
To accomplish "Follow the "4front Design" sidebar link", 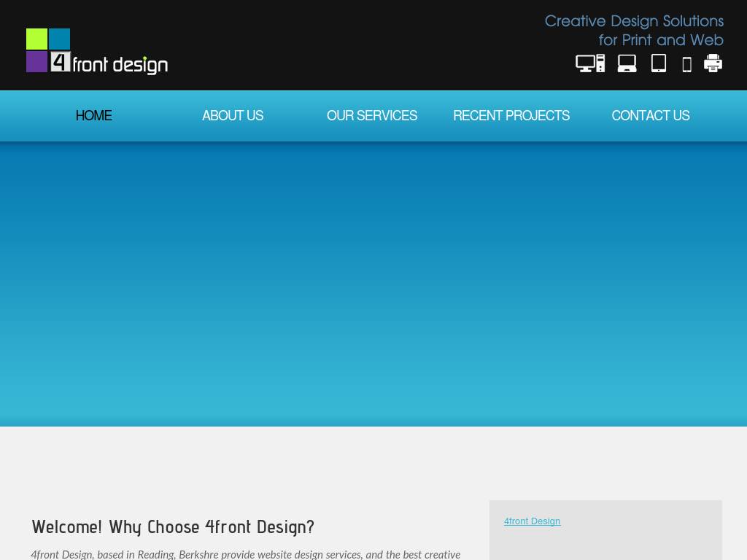I will [532, 521].
